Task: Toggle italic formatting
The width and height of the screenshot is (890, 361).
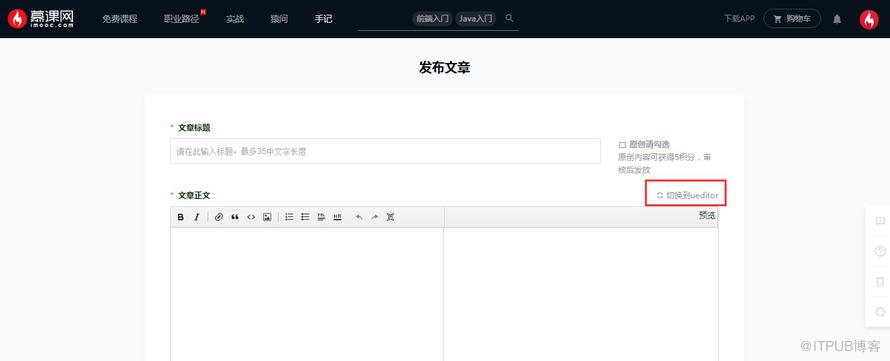Action: (196, 217)
